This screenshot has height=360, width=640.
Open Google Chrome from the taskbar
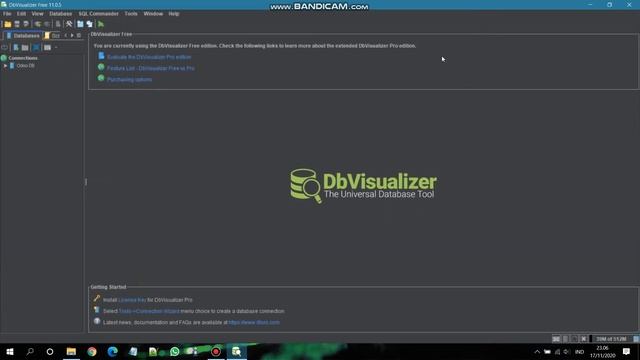click(x=92, y=351)
